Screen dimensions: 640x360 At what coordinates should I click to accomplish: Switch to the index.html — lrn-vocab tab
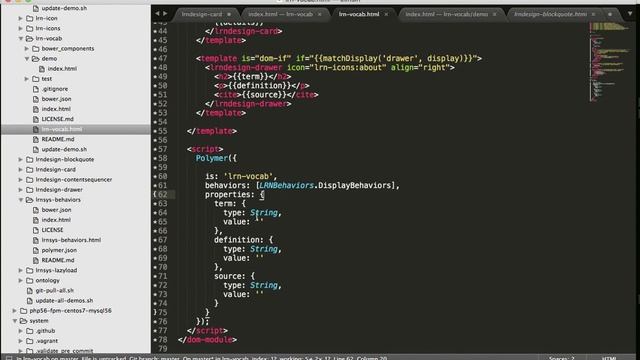(x=280, y=14)
